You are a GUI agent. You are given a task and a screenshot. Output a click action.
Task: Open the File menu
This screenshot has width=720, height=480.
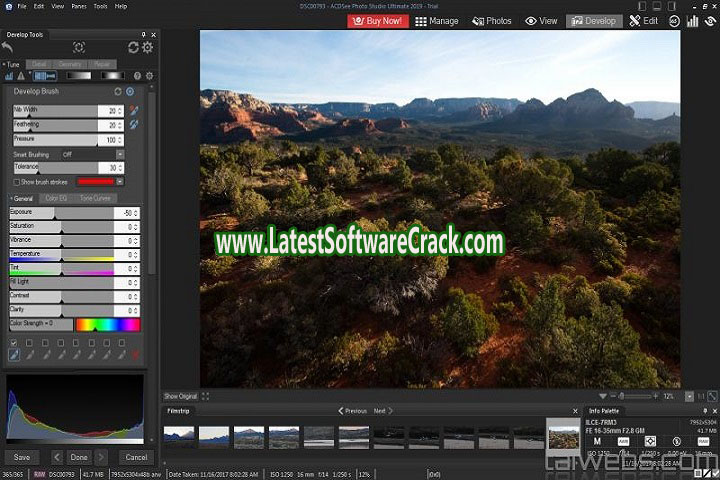22,6
